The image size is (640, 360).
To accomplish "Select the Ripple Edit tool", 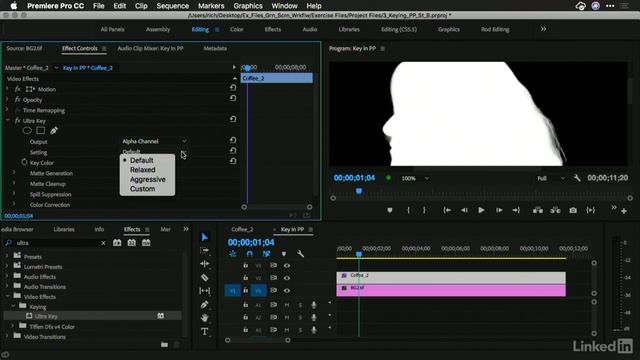I will pos(205,264).
